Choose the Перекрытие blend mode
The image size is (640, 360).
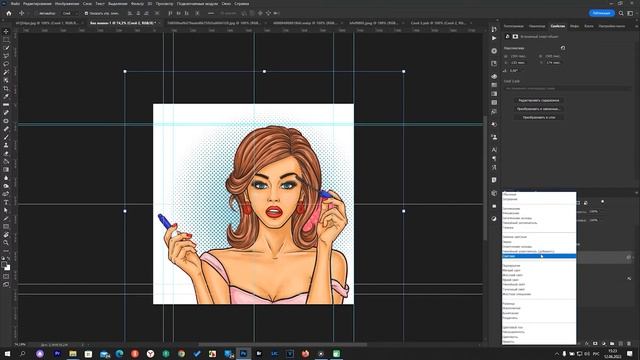(x=539, y=266)
